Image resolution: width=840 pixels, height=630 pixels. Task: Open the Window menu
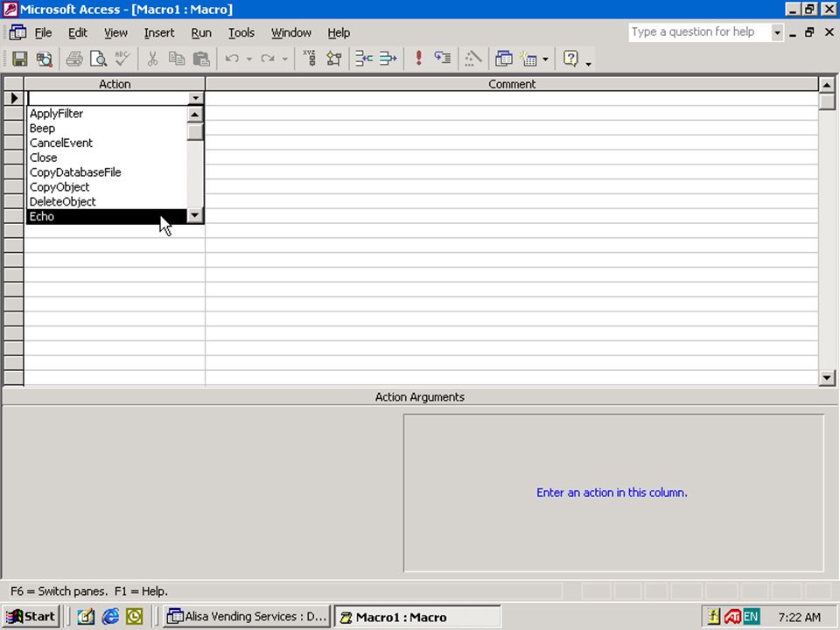(x=290, y=32)
